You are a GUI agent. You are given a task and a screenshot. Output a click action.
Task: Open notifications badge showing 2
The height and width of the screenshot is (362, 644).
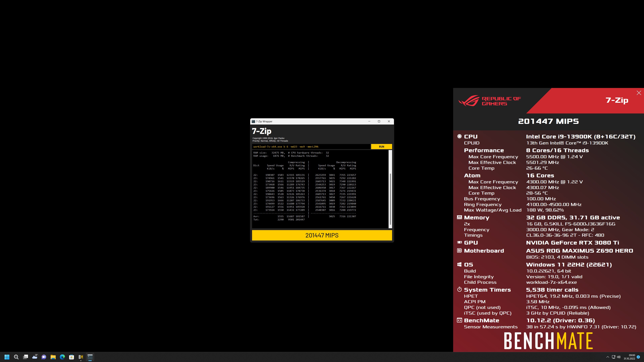point(638,357)
